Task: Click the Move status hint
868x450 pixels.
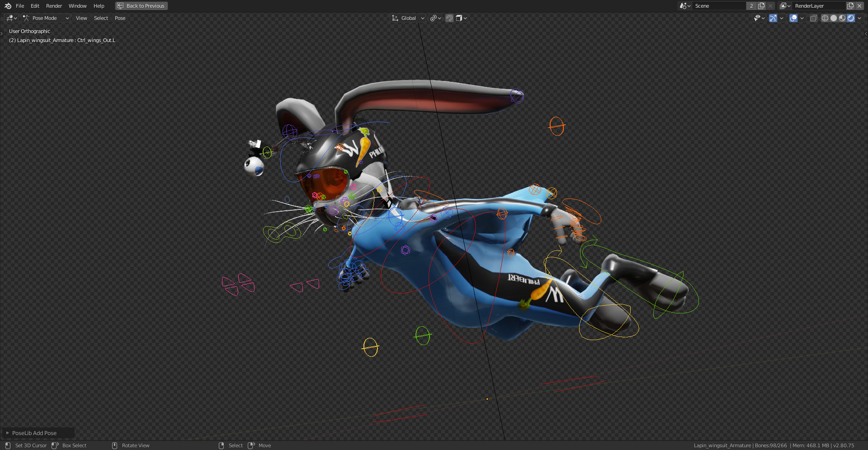Action: pyautogui.click(x=264, y=445)
